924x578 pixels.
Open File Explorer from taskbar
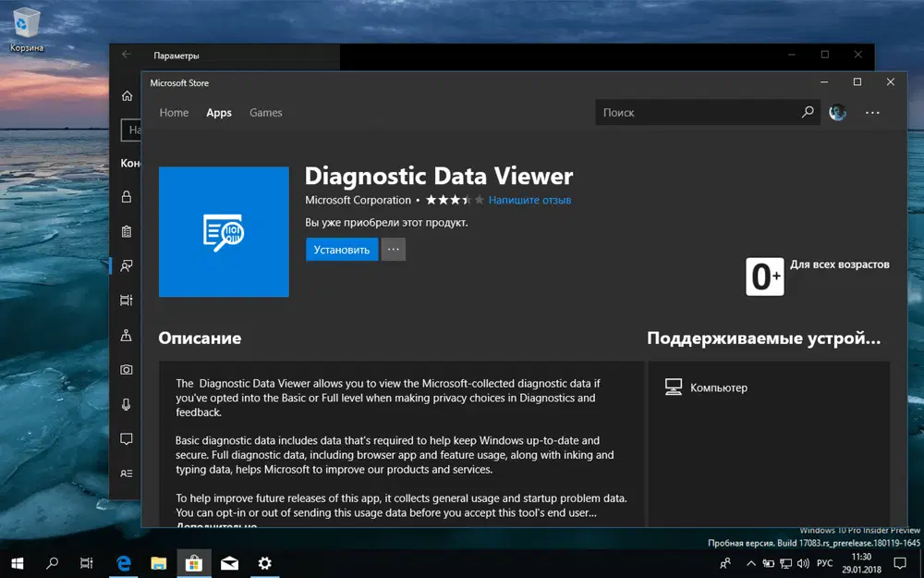pos(158,563)
